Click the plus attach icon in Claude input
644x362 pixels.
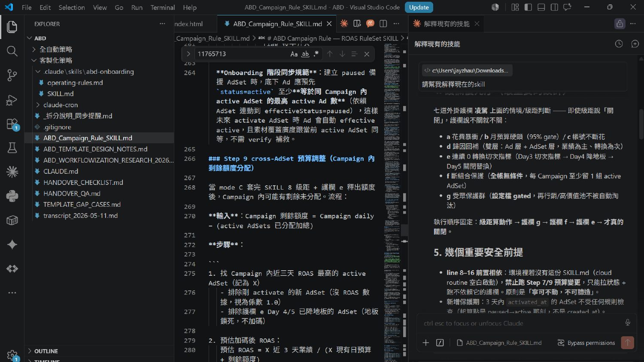[426, 343]
